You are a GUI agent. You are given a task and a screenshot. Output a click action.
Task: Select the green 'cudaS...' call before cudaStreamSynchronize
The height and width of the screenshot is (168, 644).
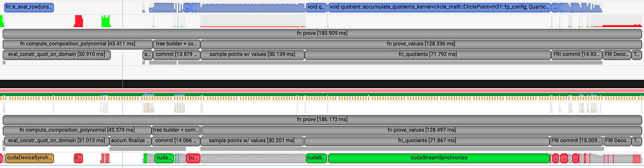pos(316,158)
